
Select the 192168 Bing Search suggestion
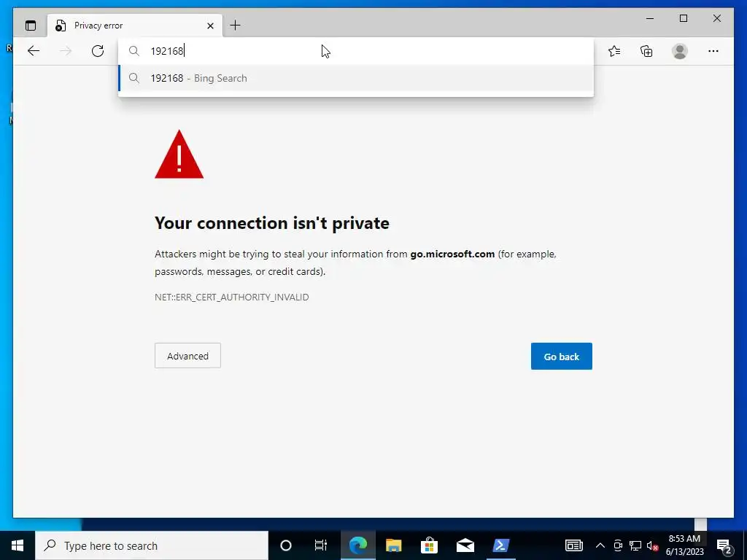click(x=356, y=78)
